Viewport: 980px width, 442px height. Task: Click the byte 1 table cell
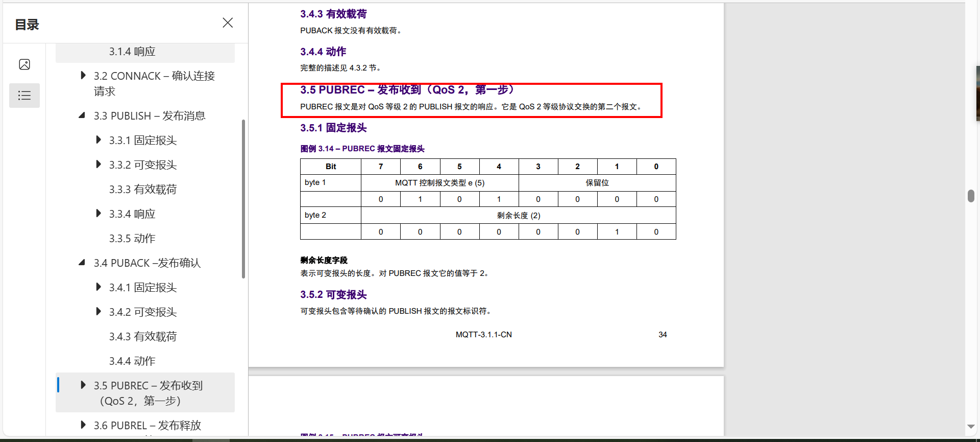tap(331, 182)
